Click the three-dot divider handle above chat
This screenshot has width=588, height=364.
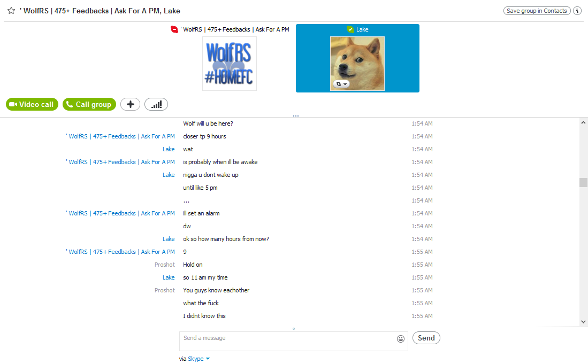(x=296, y=116)
